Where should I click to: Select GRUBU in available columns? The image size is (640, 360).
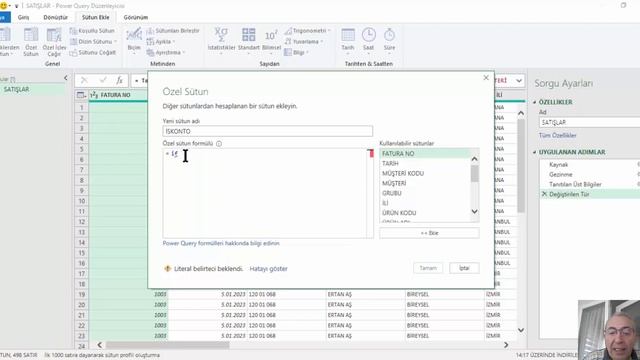424,193
